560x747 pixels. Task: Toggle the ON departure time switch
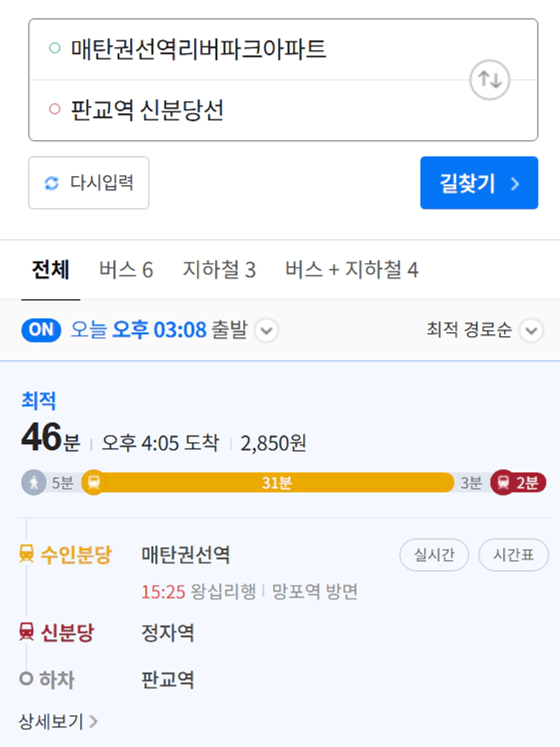pyautogui.click(x=41, y=330)
